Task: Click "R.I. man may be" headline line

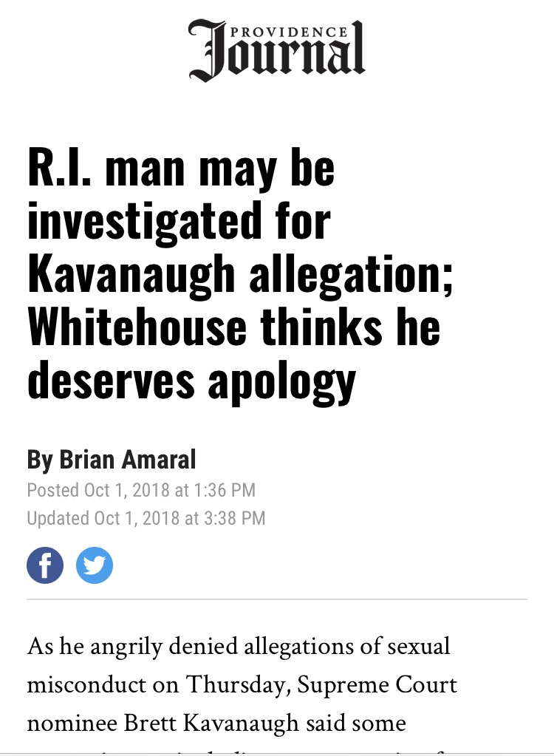Action: (x=181, y=169)
